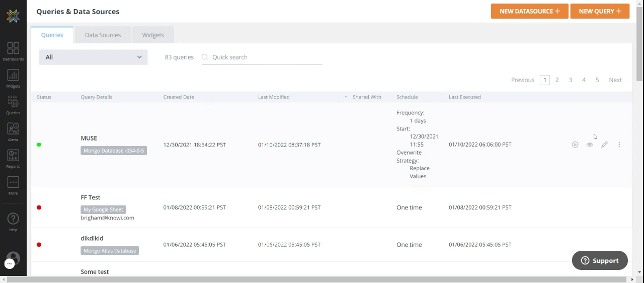Expand the All filter dropdown
This screenshot has width=644, height=283.
(93, 57)
